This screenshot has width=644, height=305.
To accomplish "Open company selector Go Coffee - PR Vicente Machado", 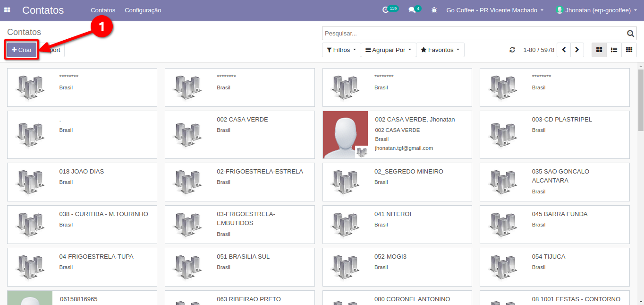I will pyautogui.click(x=495, y=10).
